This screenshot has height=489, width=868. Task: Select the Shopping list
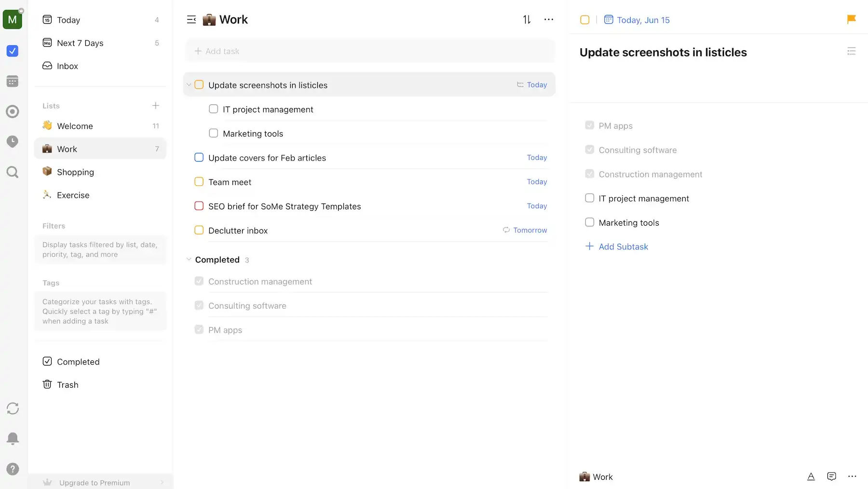click(100, 172)
